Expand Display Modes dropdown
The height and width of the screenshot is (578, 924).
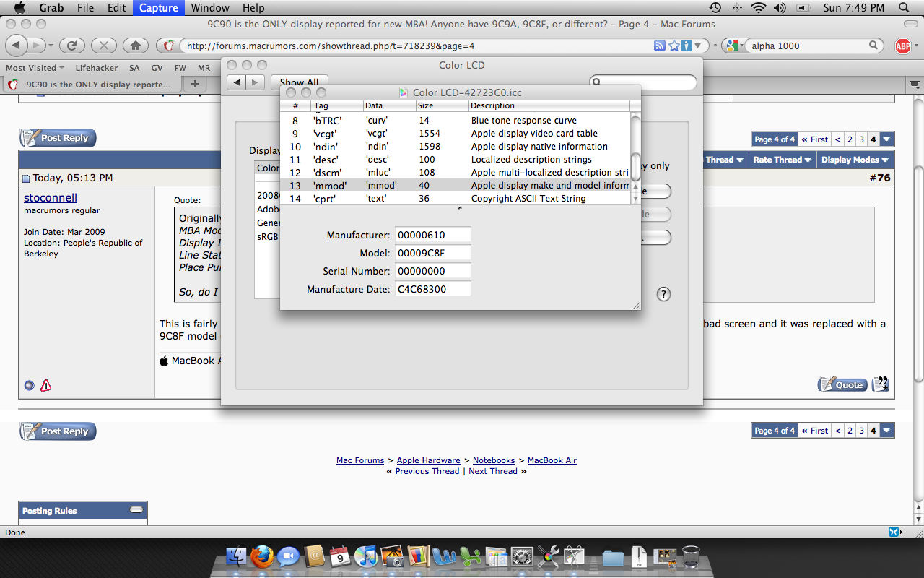(x=855, y=160)
